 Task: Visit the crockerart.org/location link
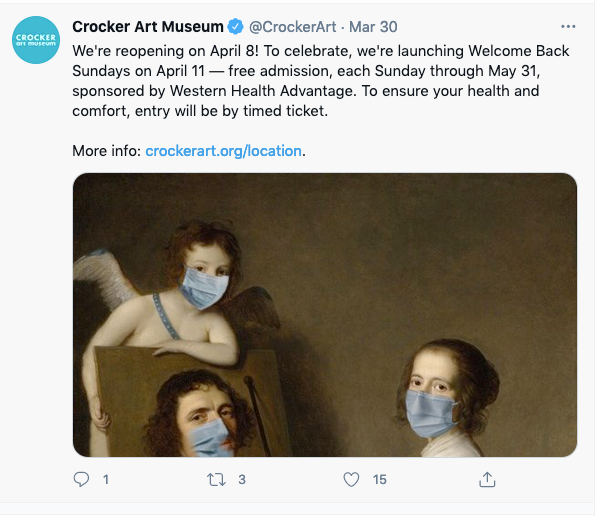click(223, 151)
